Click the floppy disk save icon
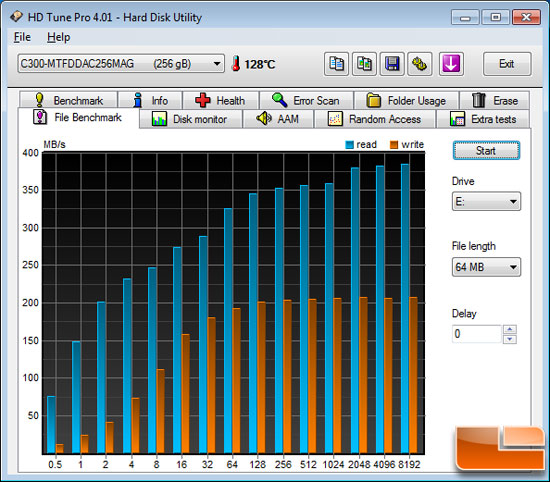Viewport: 550px width, 482px height. [x=392, y=64]
